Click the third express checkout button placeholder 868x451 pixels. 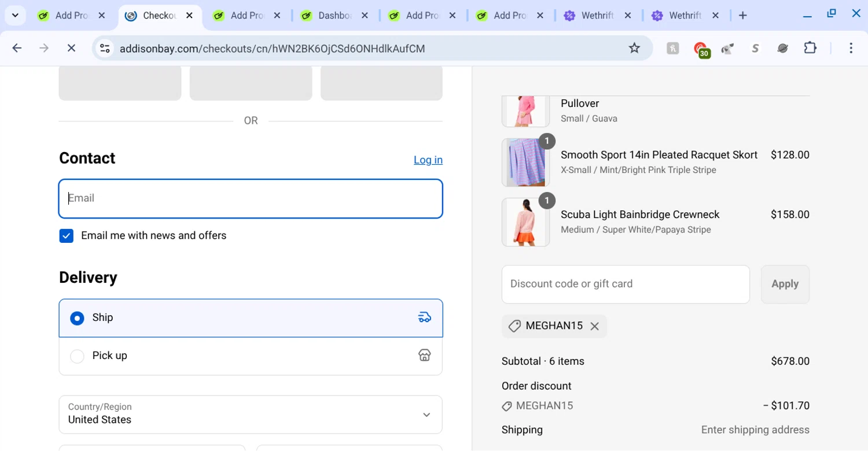(381, 83)
